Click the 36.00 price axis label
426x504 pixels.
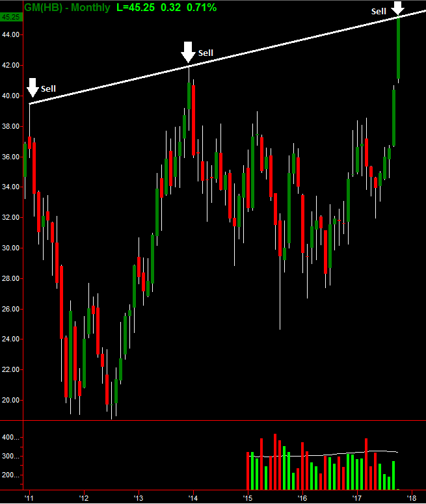(11, 157)
